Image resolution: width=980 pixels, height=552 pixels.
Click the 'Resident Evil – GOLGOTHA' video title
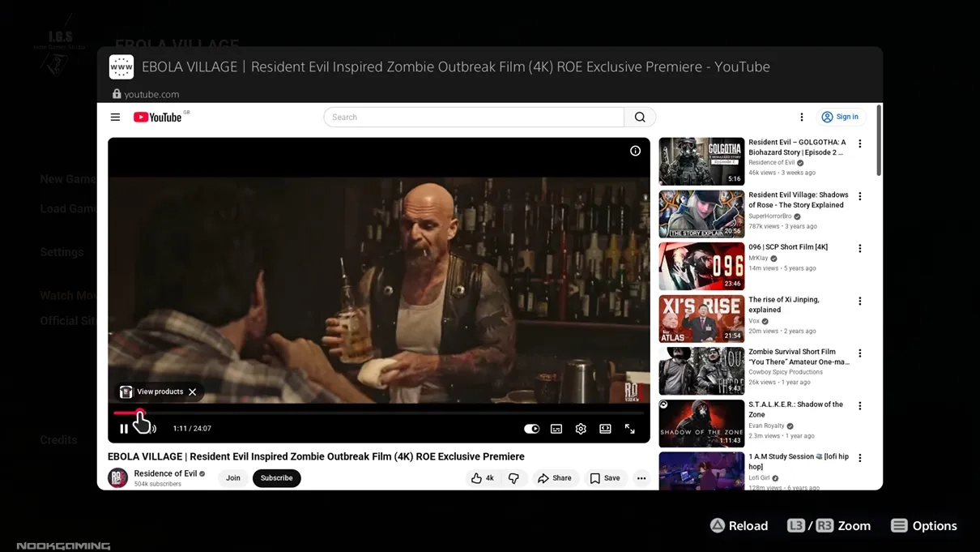click(797, 147)
